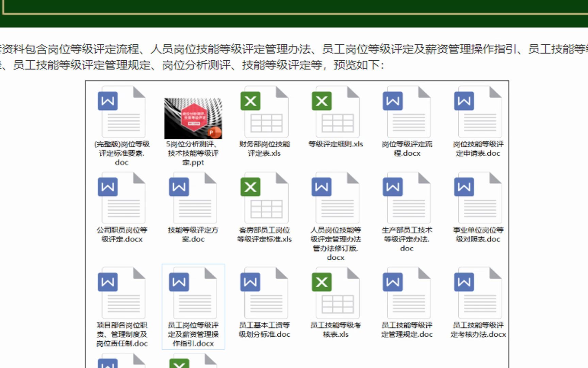Select the 等级评定细则.xls Excel icon

click(336, 112)
